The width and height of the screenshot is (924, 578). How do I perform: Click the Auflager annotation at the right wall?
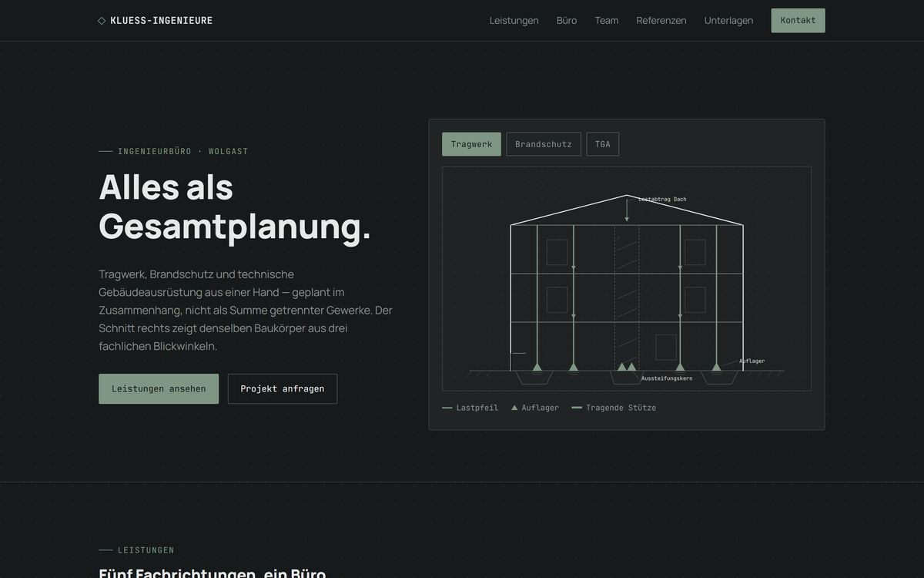(x=752, y=361)
